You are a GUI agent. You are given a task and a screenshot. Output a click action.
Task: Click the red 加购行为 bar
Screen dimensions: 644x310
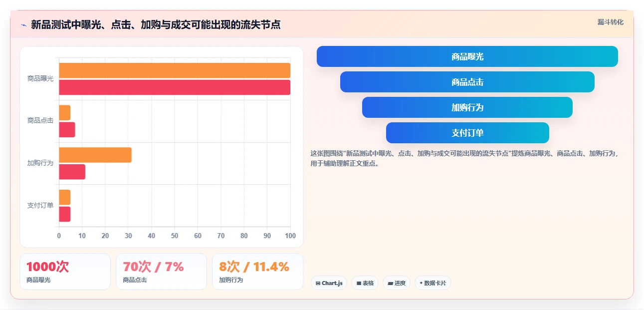click(72, 172)
